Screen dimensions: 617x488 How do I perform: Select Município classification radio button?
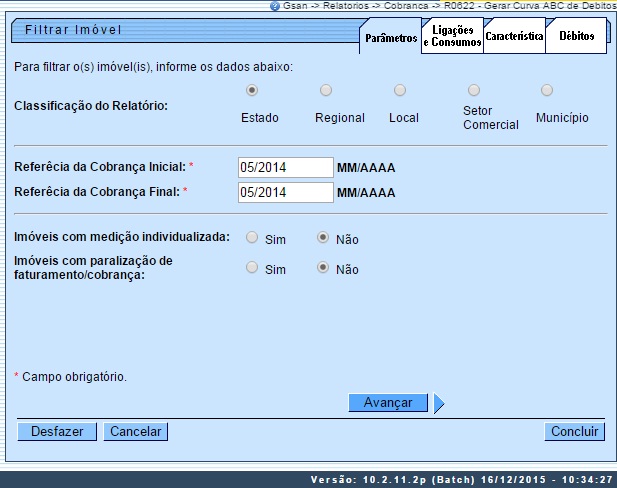[x=547, y=90]
